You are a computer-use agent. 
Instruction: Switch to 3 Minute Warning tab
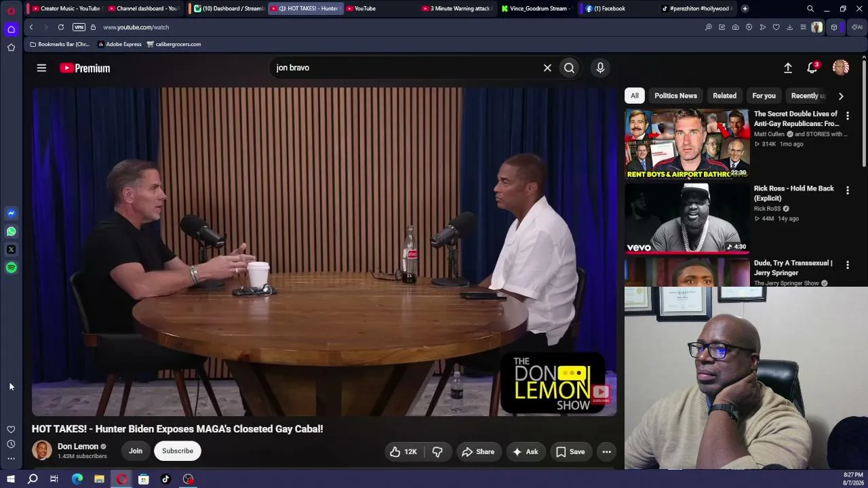pyautogui.click(x=458, y=9)
